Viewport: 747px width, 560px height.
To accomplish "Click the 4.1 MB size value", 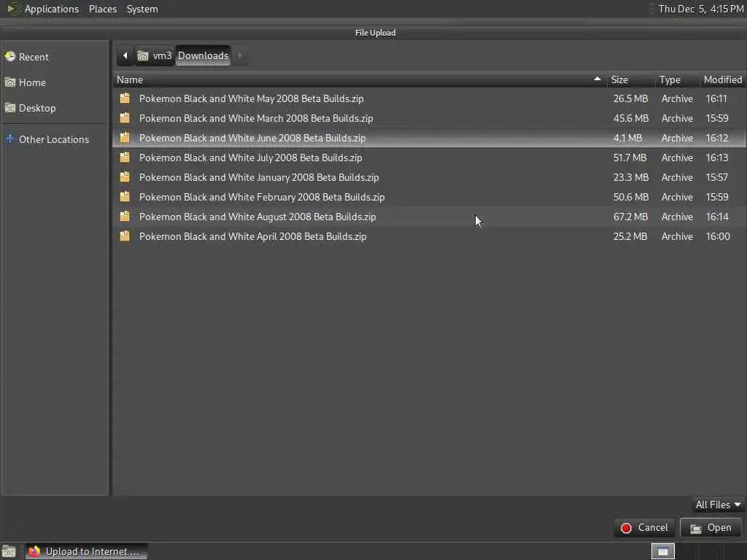I will [627, 138].
